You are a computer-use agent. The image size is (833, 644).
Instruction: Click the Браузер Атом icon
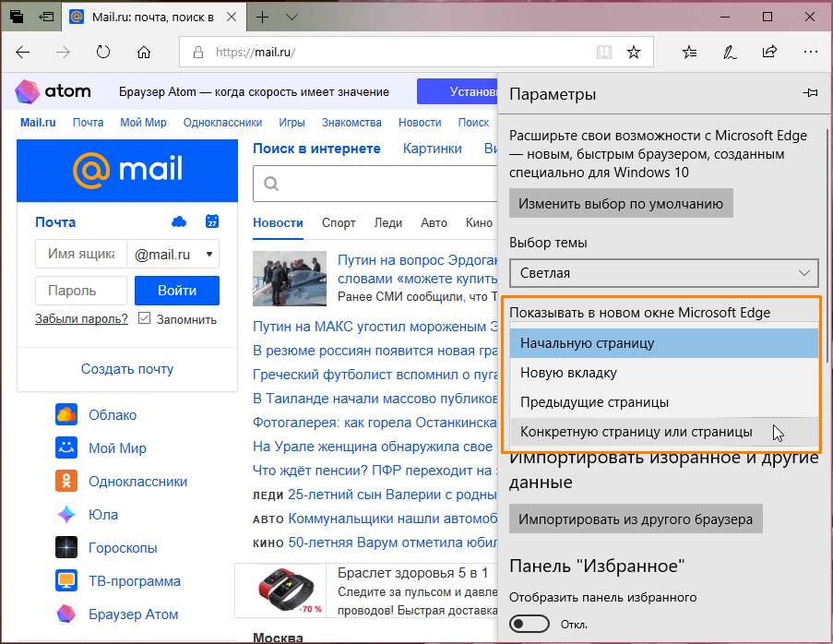(66, 614)
